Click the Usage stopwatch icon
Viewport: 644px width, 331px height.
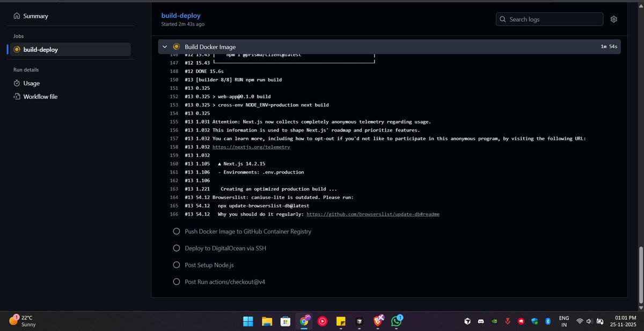pos(17,83)
